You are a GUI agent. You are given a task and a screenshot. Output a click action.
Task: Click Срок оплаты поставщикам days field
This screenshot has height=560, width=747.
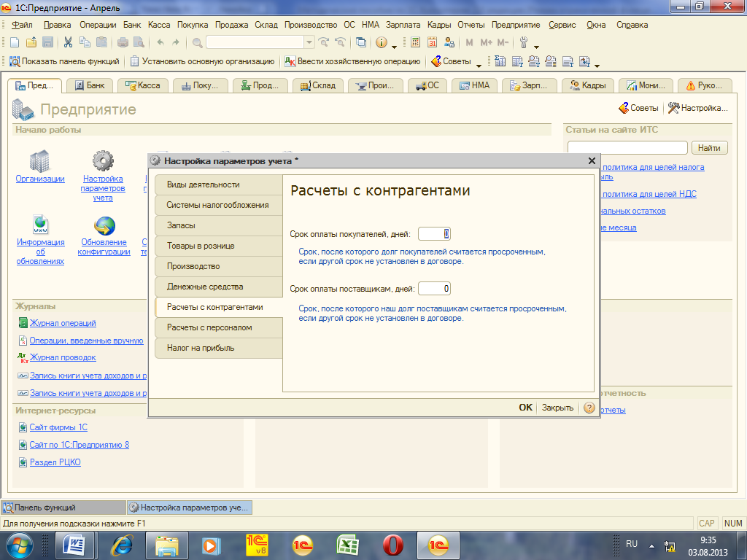tap(434, 289)
